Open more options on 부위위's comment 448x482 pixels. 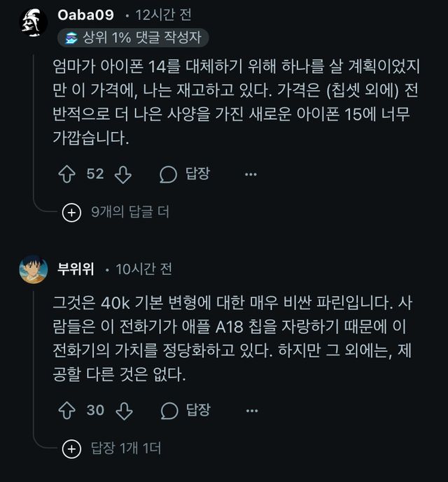pyautogui.click(x=251, y=411)
